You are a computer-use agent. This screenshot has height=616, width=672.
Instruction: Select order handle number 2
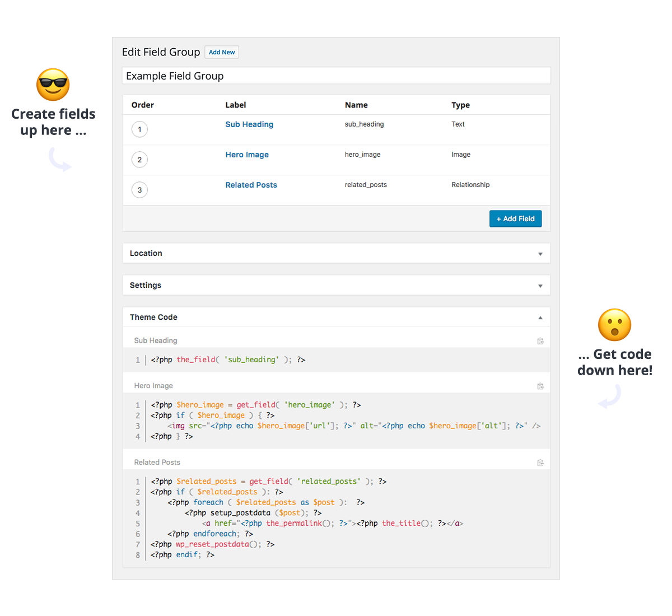point(139,160)
